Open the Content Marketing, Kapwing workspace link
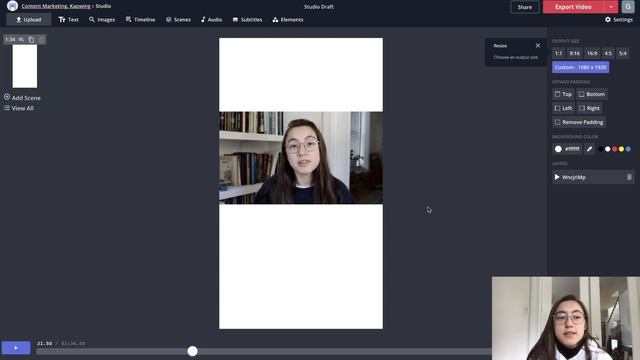The image size is (640, 360). [56, 6]
